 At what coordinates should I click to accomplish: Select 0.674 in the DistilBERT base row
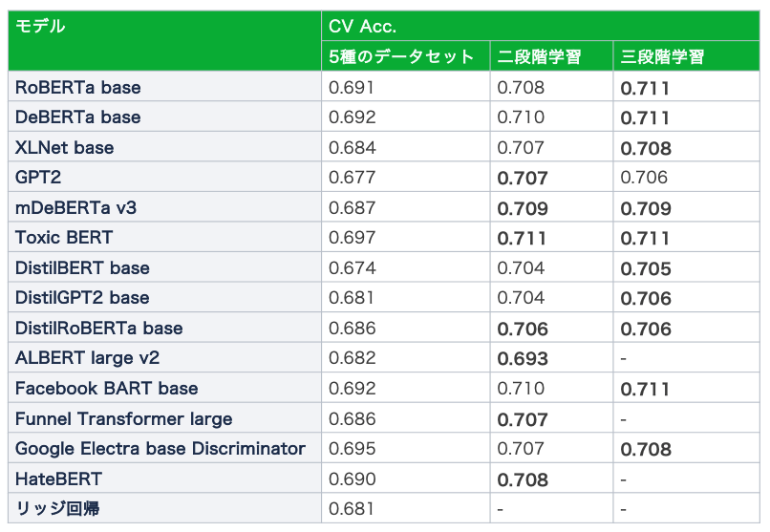coord(353,268)
